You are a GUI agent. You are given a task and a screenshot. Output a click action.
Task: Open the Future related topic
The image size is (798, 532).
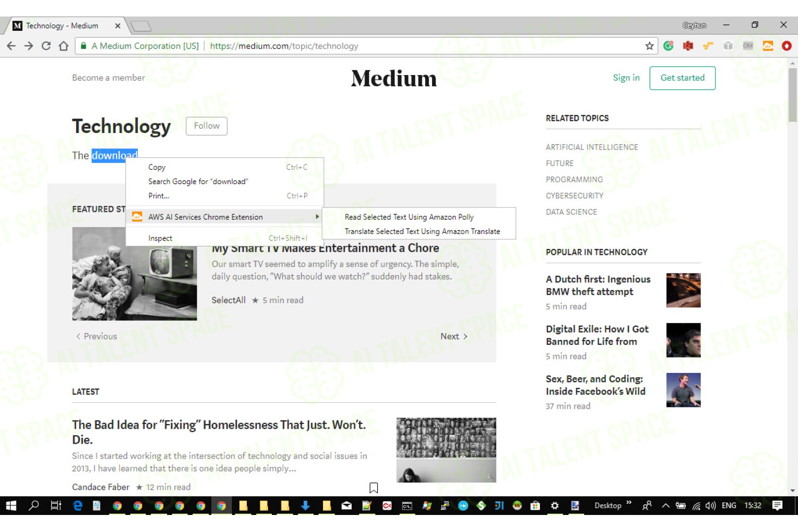tap(560, 163)
